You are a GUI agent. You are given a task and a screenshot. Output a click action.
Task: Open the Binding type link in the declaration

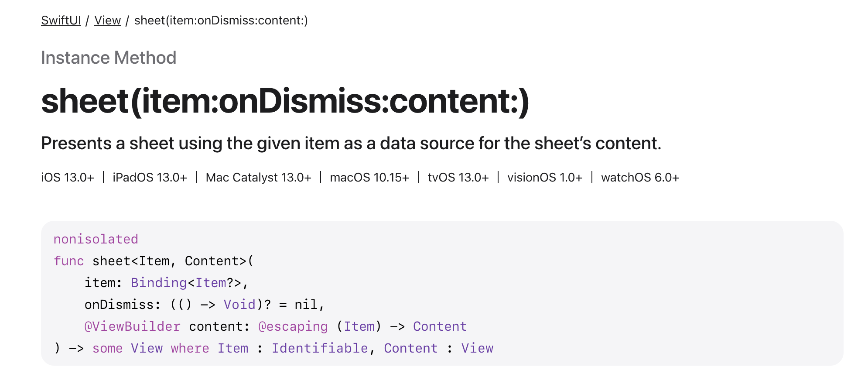(x=159, y=283)
